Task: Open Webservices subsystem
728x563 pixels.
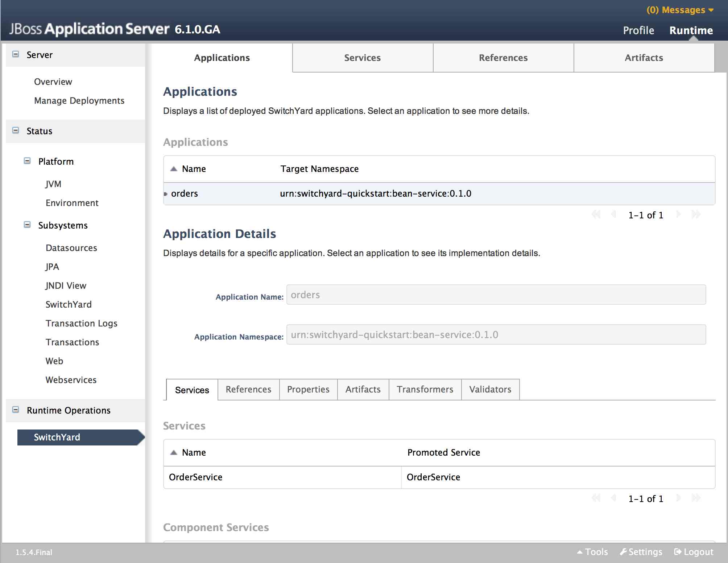Action: point(71,380)
